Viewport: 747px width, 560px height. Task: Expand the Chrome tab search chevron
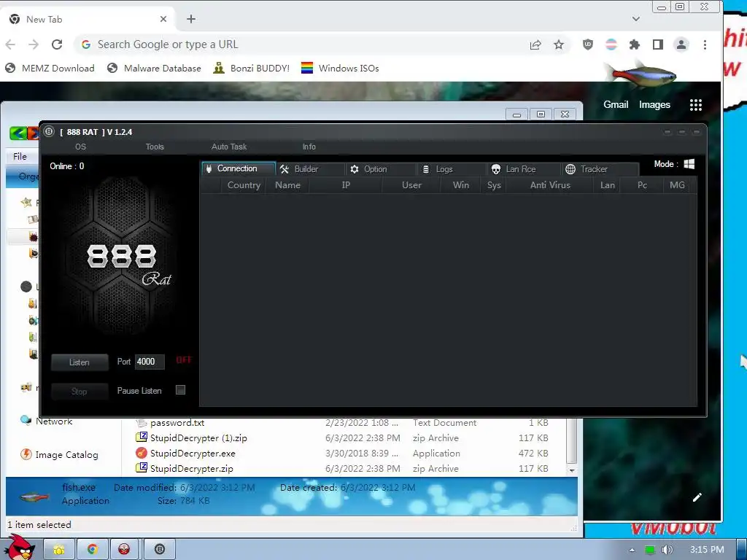[x=636, y=19]
